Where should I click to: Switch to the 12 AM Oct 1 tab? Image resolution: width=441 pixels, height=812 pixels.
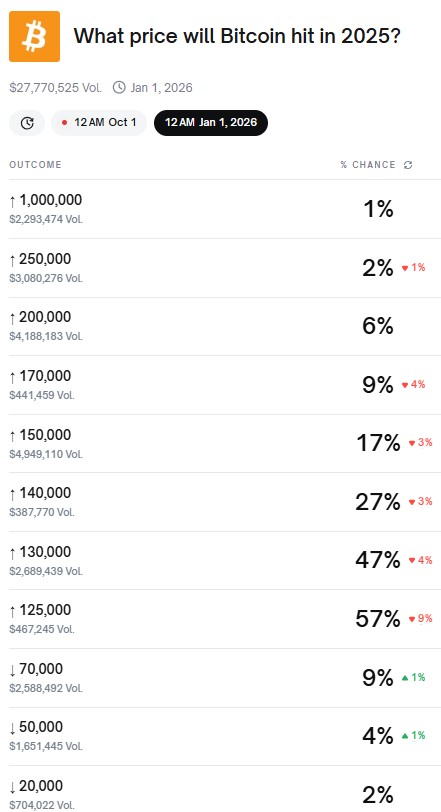click(99, 123)
